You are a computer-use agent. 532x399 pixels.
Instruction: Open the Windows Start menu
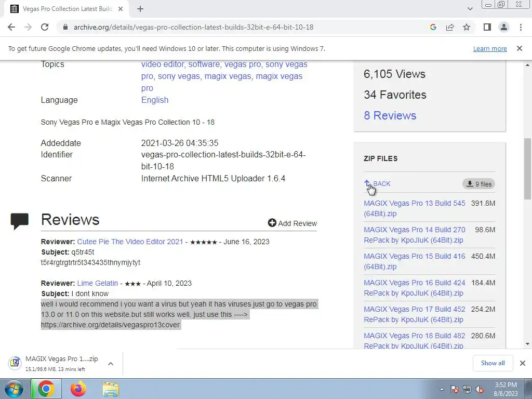(14, 389)
